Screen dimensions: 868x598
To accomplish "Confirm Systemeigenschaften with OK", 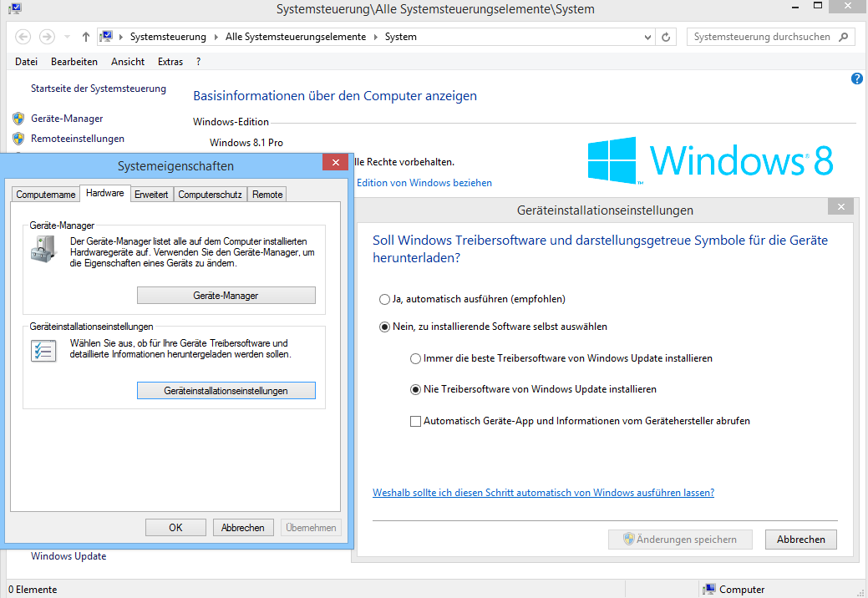I will point(175,528).
